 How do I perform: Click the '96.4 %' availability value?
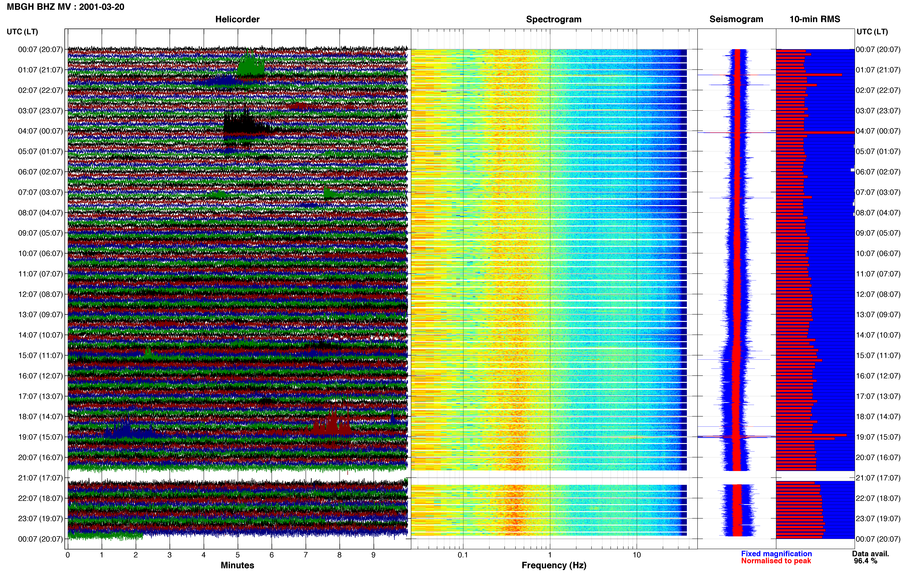pyautogui.click(x=865, y=561)
